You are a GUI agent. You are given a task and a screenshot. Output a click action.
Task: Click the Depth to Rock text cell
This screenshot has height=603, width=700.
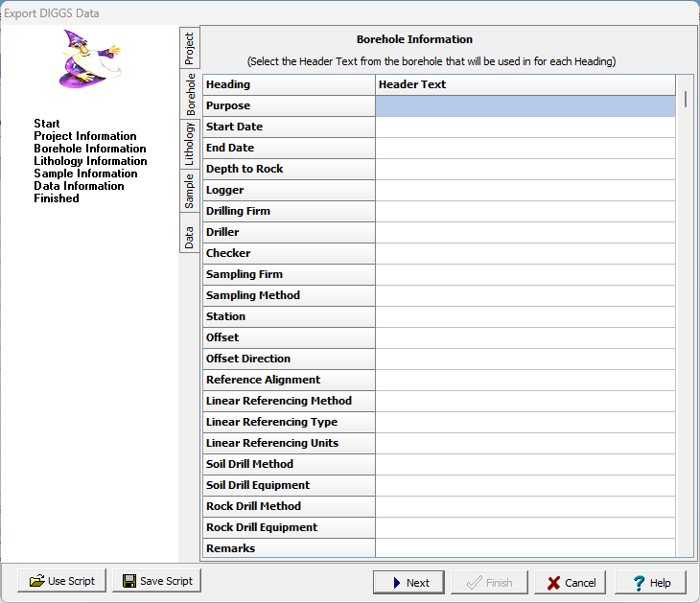tap(525, 169)
